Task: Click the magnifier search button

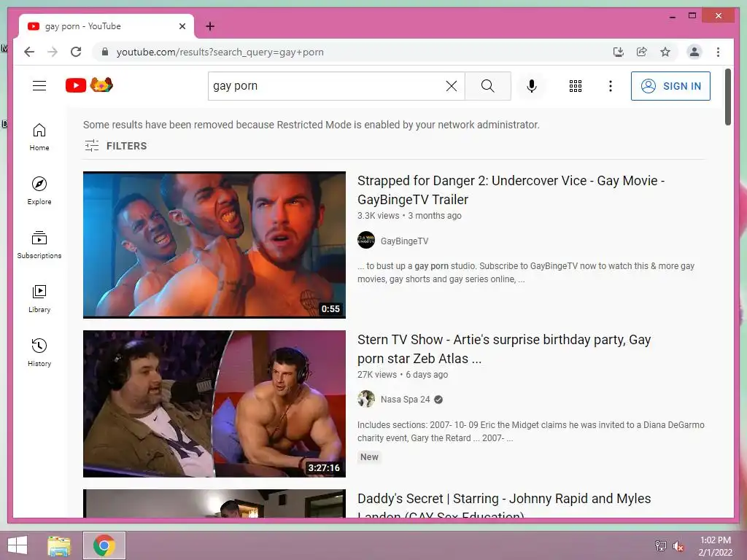Action: 487,86
